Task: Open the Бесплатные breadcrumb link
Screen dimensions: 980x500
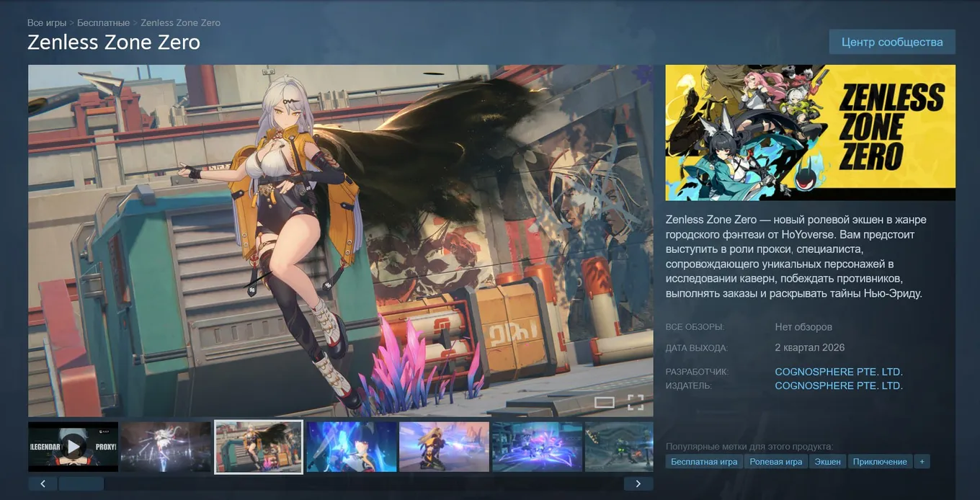Action: [x=103, y=22]
